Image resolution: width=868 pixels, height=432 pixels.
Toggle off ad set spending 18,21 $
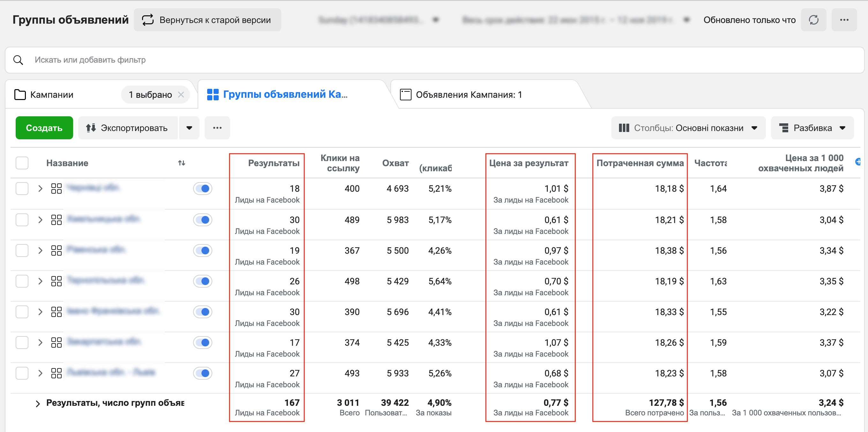point(202,220)
